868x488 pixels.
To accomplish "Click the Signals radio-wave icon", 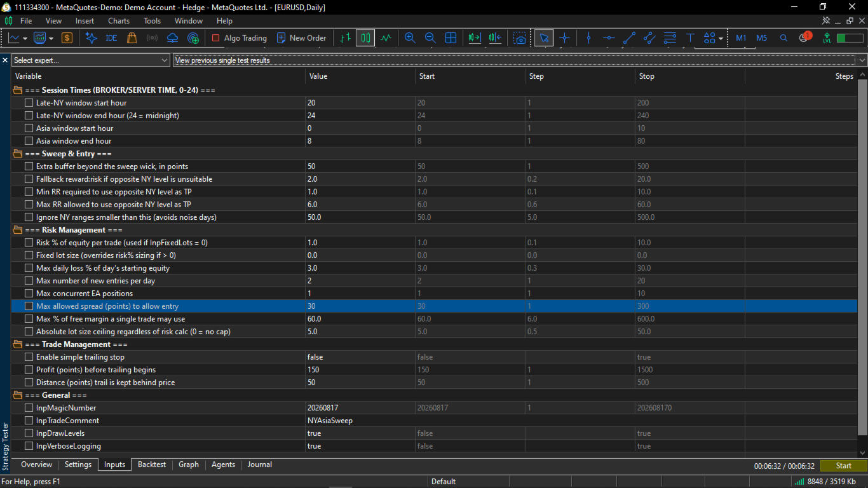I will tap(152, 38).
